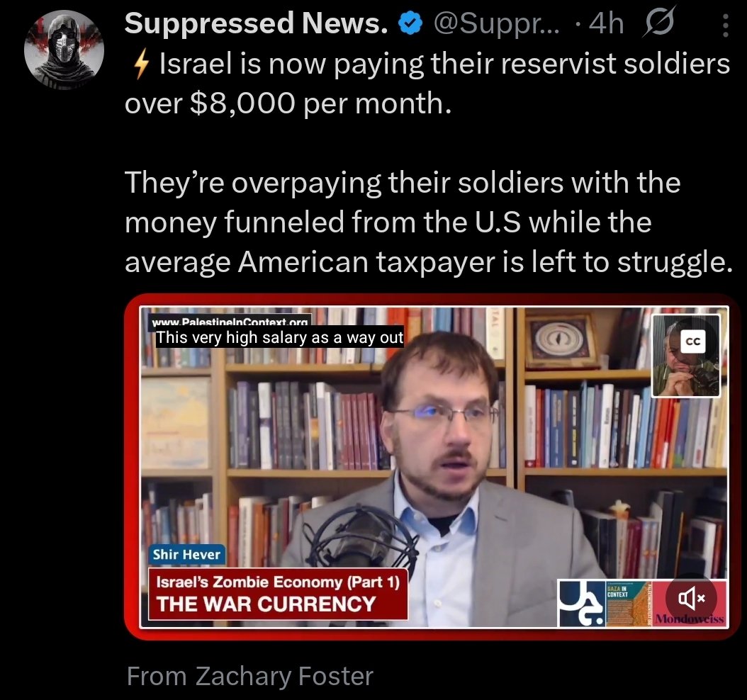Click the Mondoweiss logo in video
This screenshot has height=700, width=747.
[690, 619]
